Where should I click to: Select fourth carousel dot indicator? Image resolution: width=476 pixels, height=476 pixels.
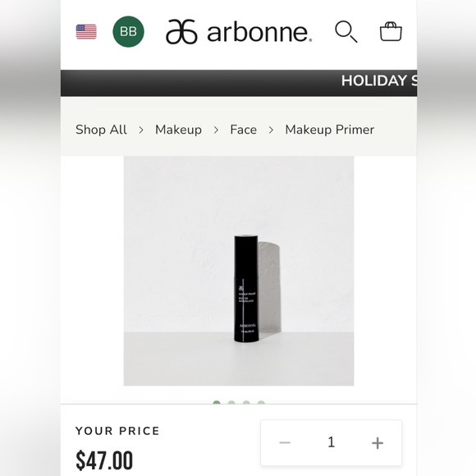coord(261,402)
